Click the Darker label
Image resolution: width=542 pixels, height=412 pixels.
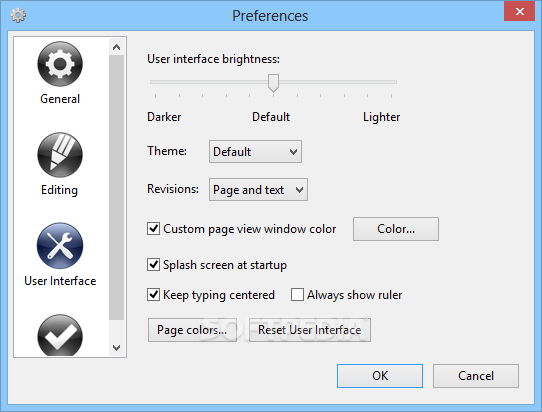coord(164,117)
